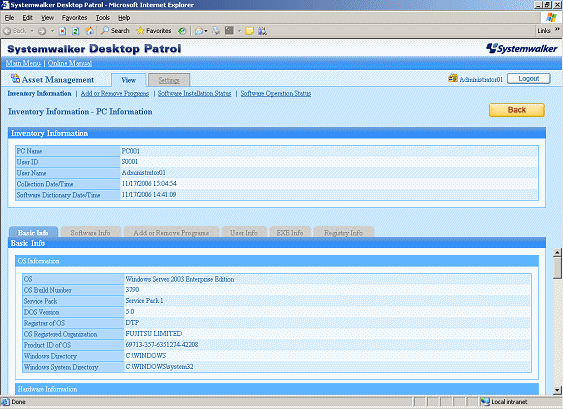This screenshot has height=409, width=563.
Task: Click the yellow Back button
Action: coord(517,110)
